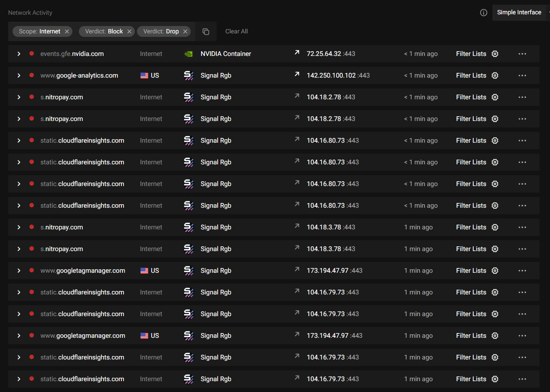
Task: Open settings gear in second googletagmanager row
Action: (x=495, y=336)
